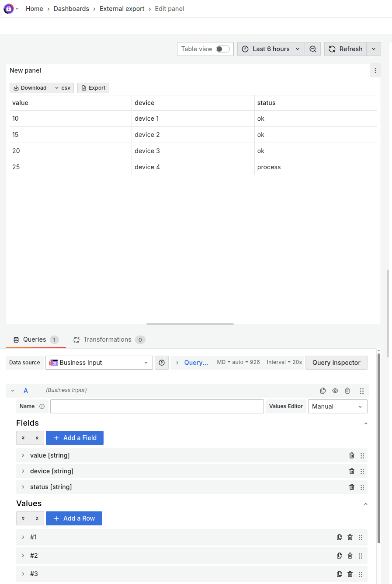Click the query Name input field
Image resolution: width=392 pixels, height=584 pixels.
(157, 406)
